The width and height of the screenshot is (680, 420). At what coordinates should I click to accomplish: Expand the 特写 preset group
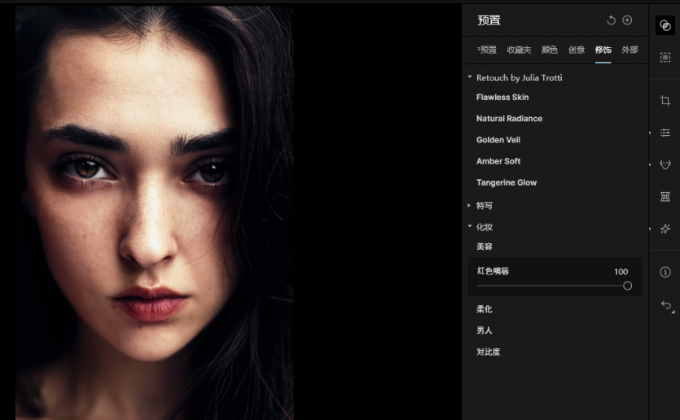tap(470, 205)
